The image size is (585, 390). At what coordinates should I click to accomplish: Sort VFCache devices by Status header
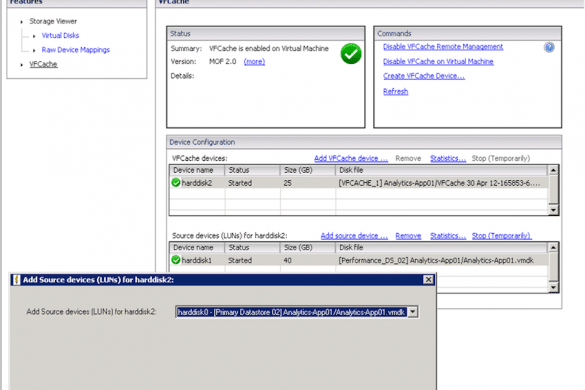(252, 170)
